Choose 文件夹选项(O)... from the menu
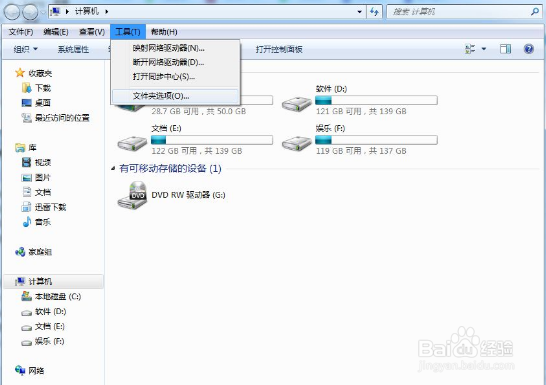 (176, 96)
